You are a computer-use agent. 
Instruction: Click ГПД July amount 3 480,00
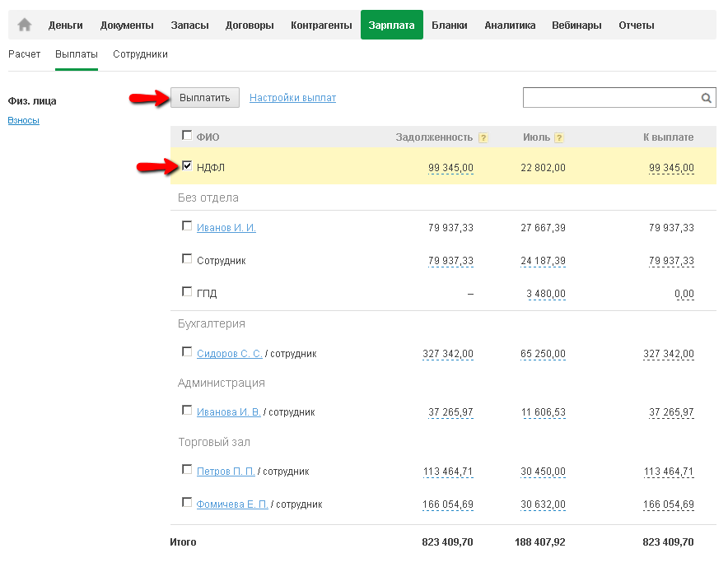(546, 294)
